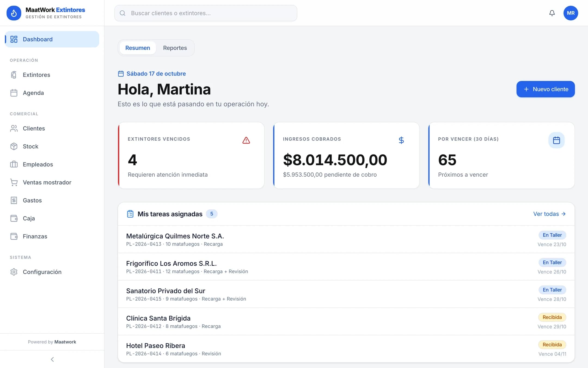Click the Maatwork powered-by link

click(x=65, y=342)
